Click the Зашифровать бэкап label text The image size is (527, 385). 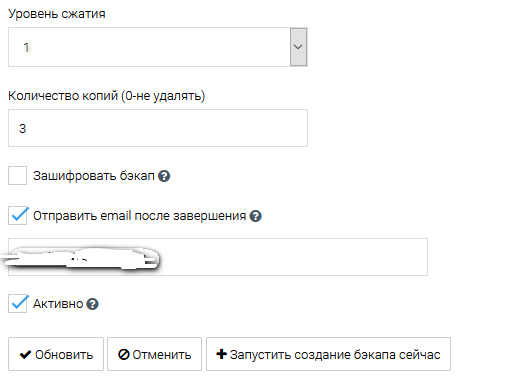94,176
